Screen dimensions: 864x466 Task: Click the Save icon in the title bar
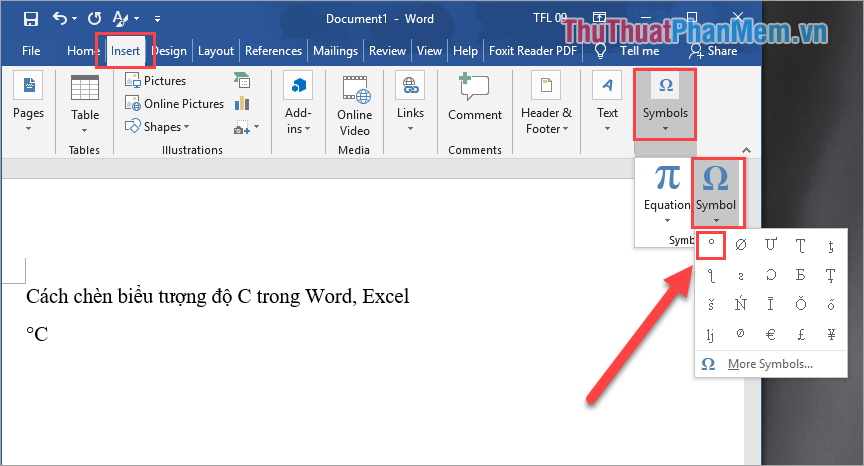pos(31,19)
